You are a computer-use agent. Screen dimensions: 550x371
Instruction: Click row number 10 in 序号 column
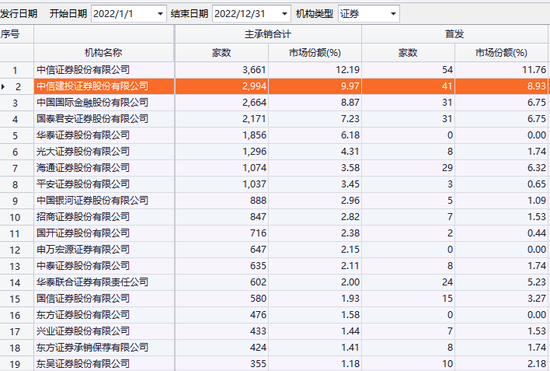15,217
